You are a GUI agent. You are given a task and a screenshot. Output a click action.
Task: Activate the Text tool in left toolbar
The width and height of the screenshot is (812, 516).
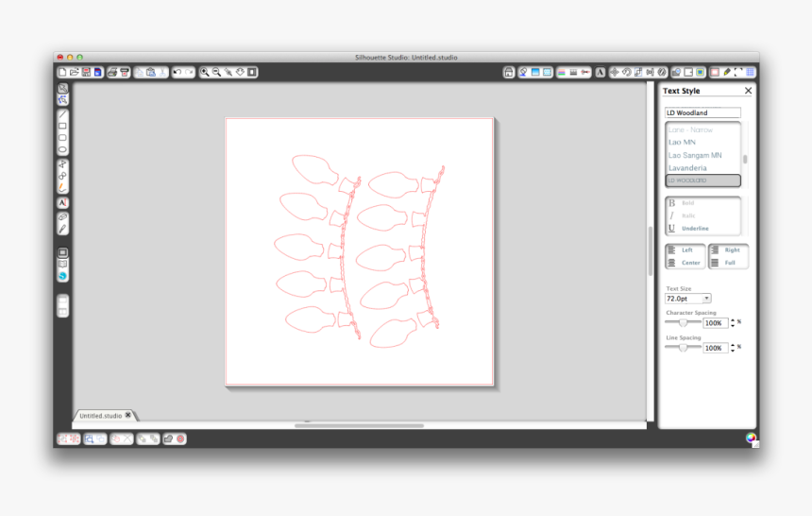coord(62,203)
